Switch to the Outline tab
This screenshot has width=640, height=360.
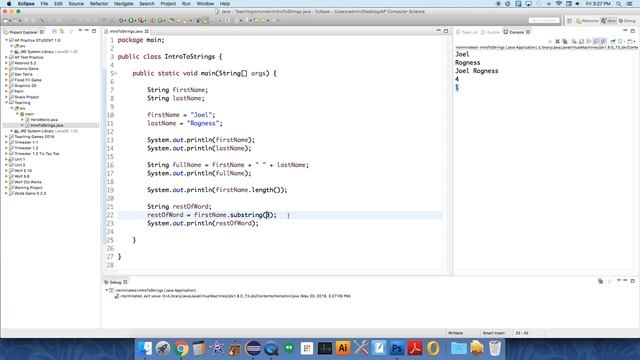(490, 32)
